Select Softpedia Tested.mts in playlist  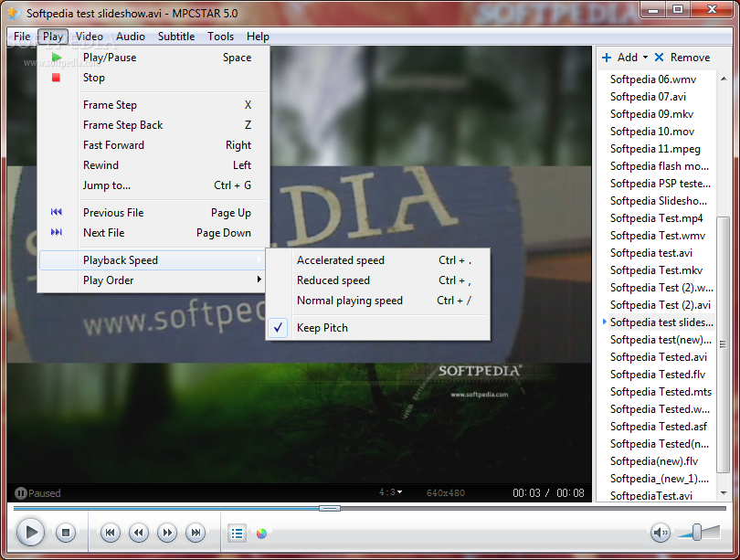[661, 392]
